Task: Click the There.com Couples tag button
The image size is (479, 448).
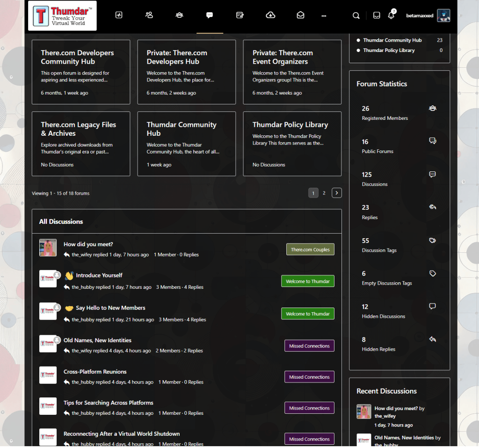Action: point(310,250)
